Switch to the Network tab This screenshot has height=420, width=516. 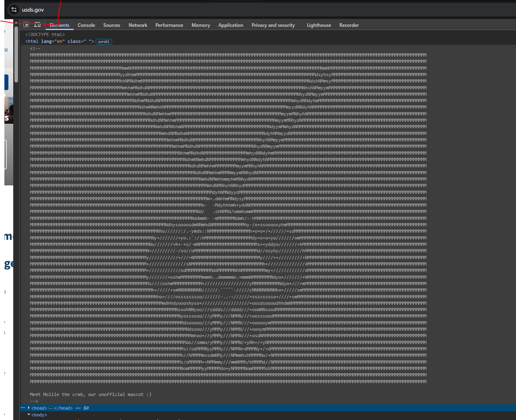138,25
